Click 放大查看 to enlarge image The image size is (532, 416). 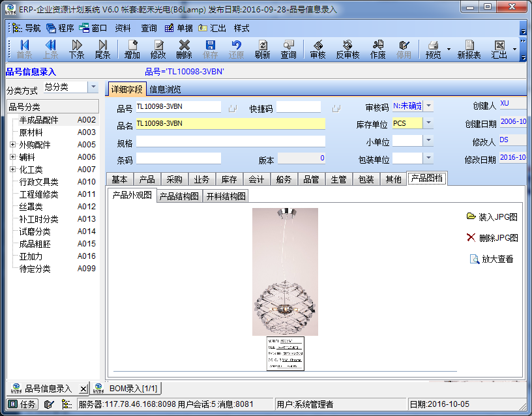click(492, 259)
